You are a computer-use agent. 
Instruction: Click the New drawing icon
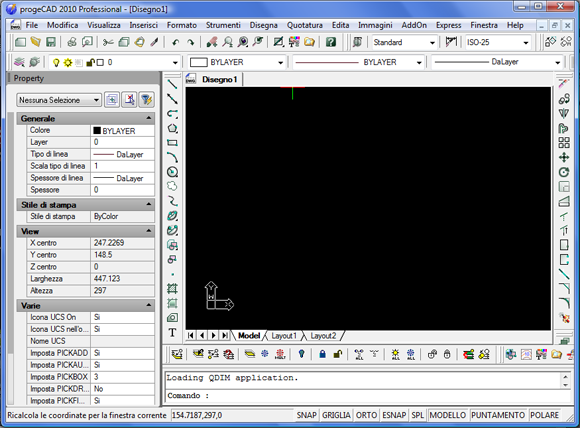click(20, 42)
